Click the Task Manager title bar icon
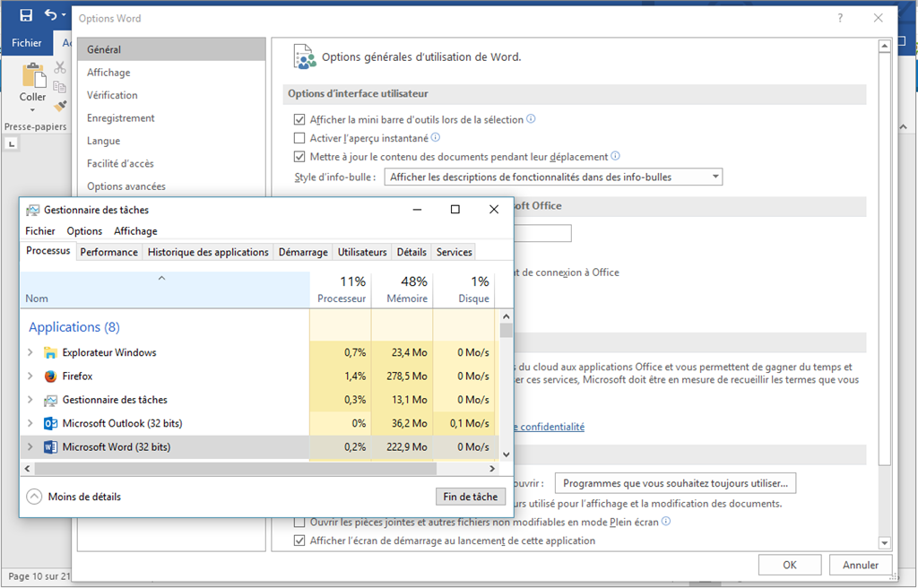This screenshot has width=918, height=588. point(33,210)
